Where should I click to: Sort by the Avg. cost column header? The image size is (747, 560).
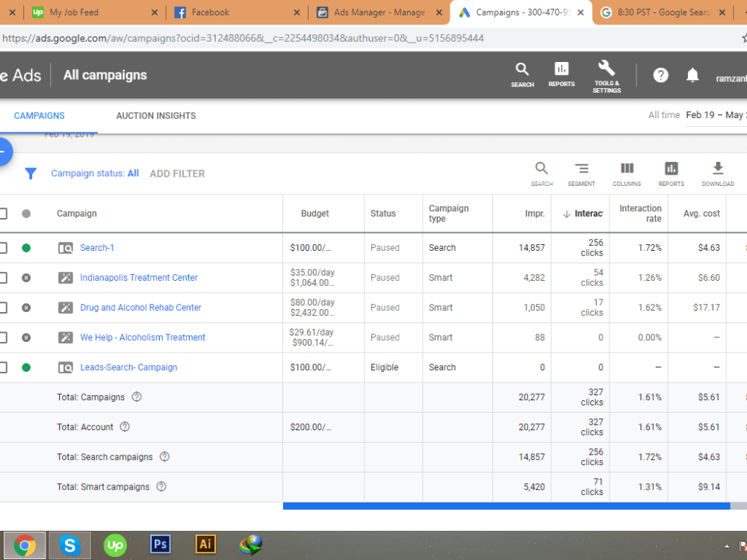coord(701,214)
